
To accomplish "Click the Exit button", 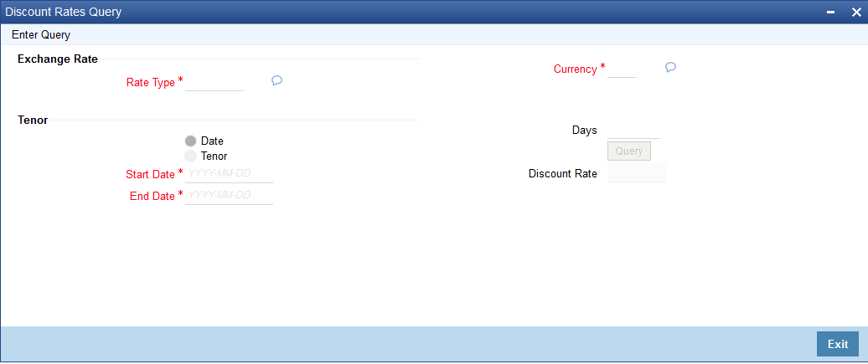I will click(838, 344).
